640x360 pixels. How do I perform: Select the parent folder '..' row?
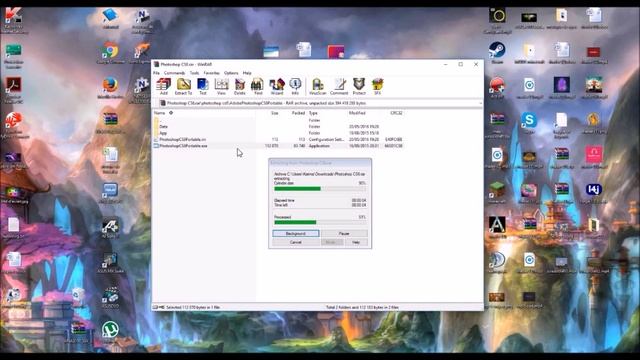coord(278,121)
